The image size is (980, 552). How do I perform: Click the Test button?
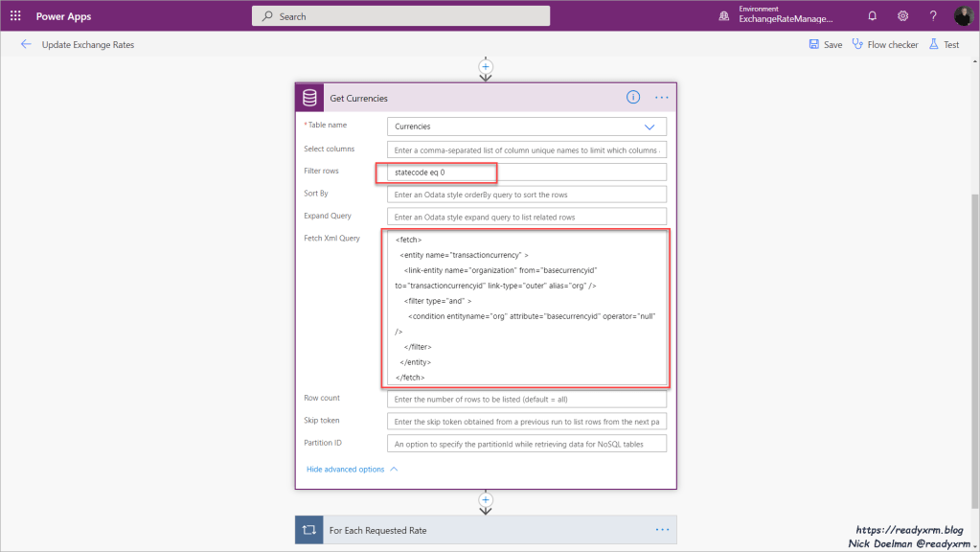pos(944,44)
